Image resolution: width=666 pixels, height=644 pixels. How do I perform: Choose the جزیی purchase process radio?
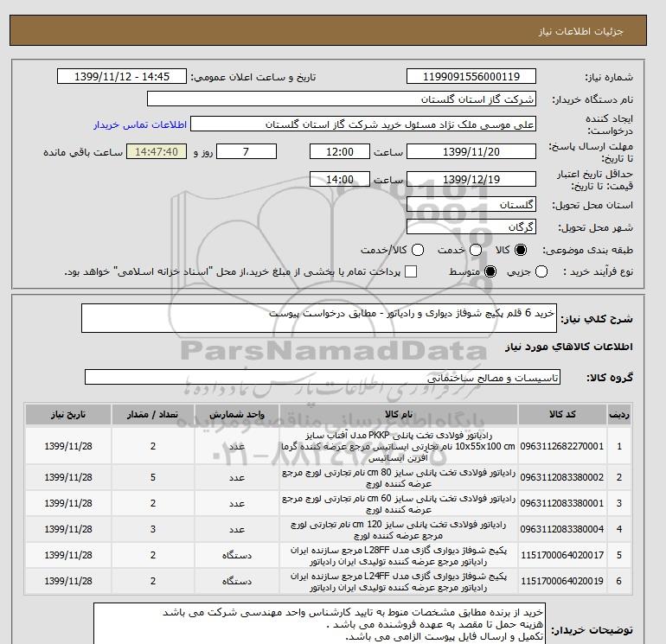pyautogui.click(x=541, y=271)
